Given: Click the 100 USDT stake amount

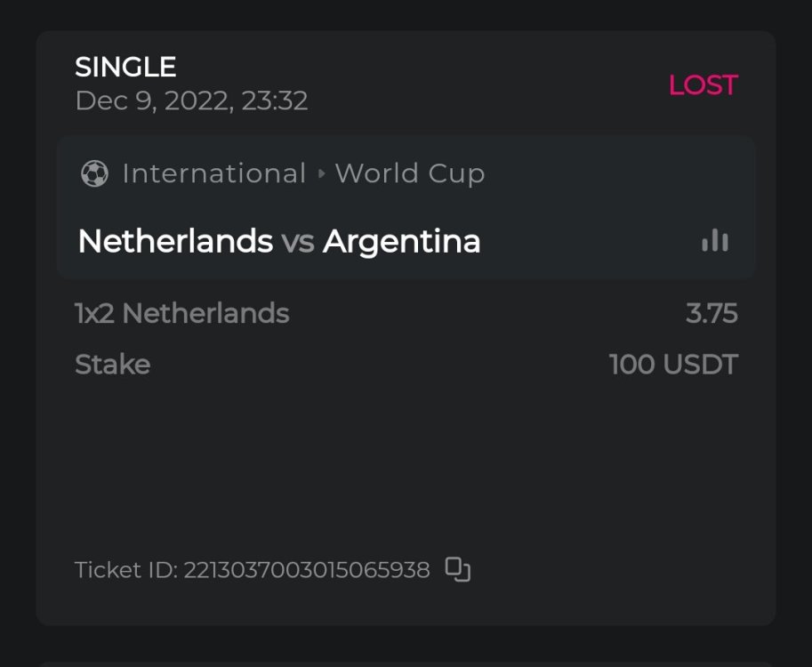Looking at the screenshot, I should pos(673,365).
